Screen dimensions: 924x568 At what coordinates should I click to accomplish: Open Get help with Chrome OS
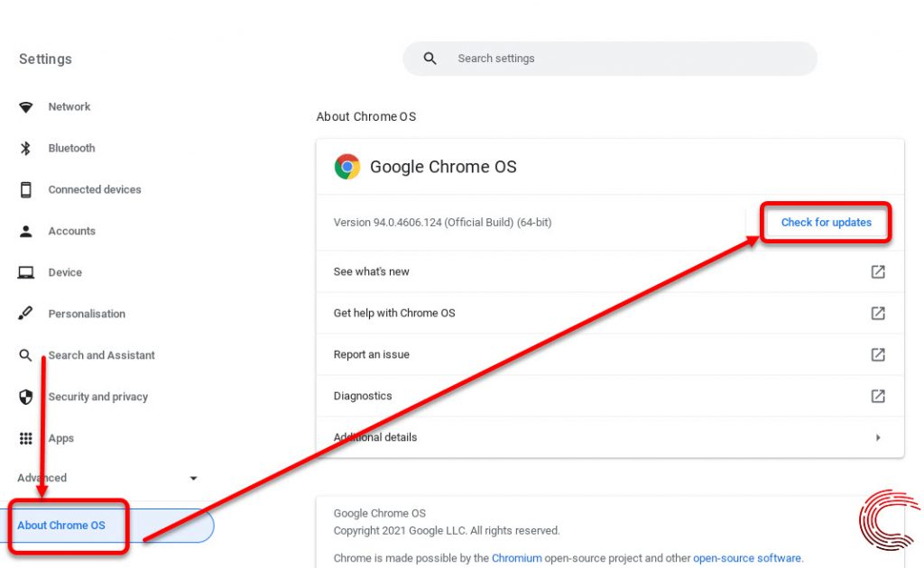click(610, 313)
